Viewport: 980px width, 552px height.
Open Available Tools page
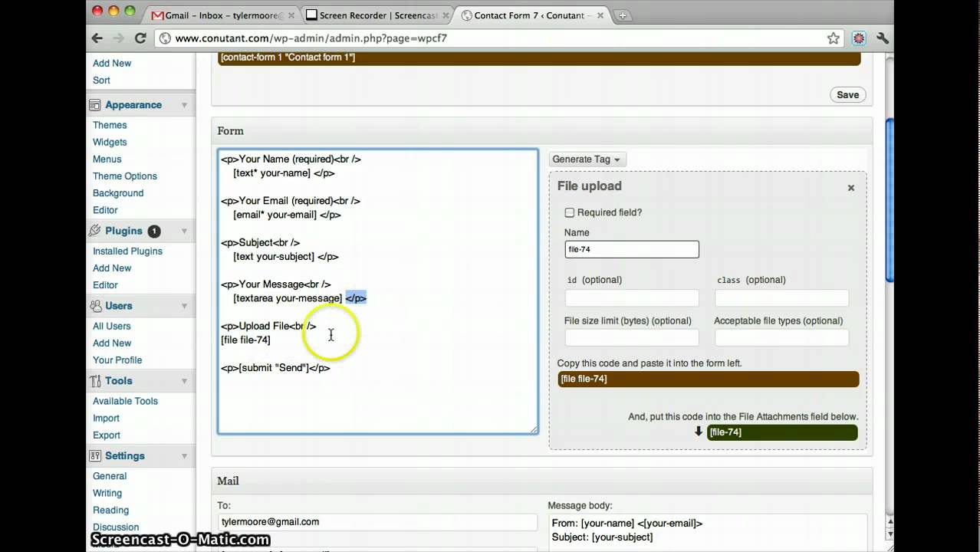tap(125, 401)
